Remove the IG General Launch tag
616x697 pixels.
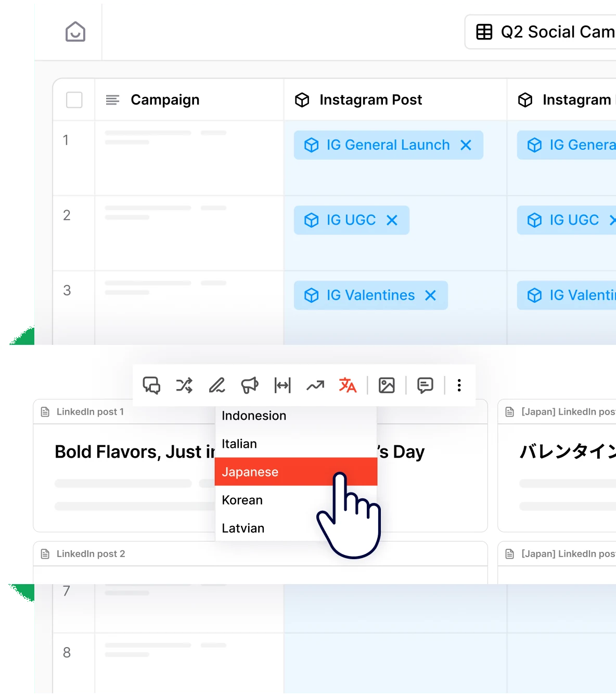click(466, 145)
